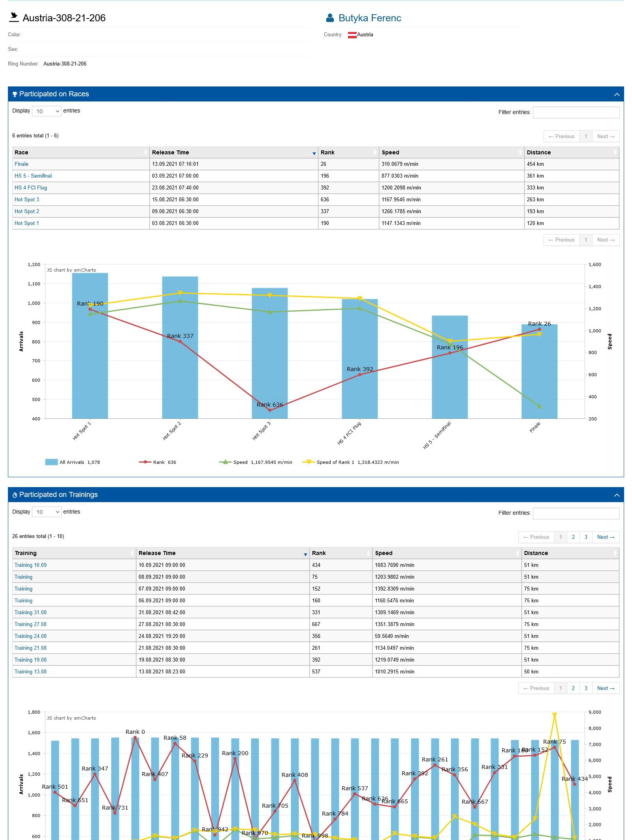
Task: Click the green Speed legend marker
Action: tap(225, 462)
